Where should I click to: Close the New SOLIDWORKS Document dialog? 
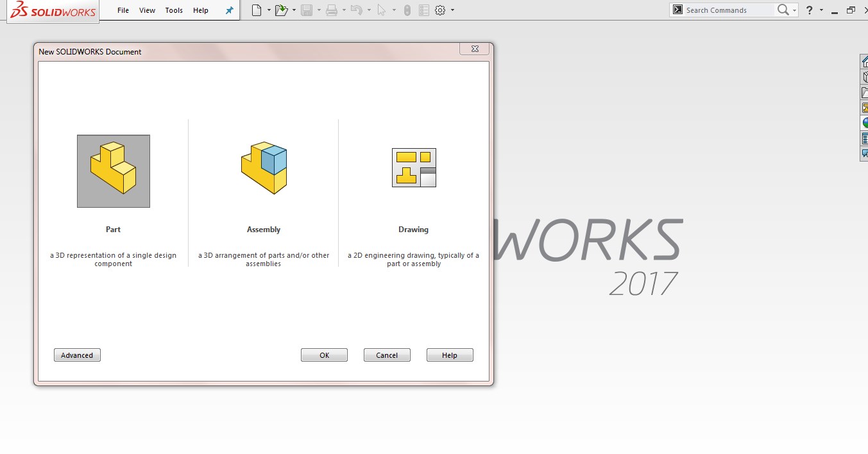tap(475, 49)
